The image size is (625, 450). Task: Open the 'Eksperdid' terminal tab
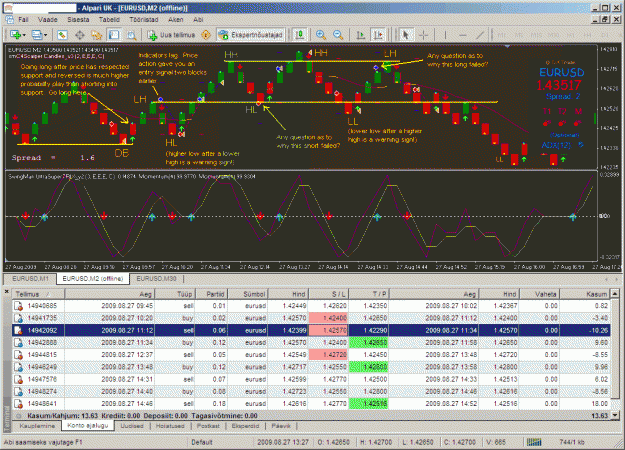(245, 426)
